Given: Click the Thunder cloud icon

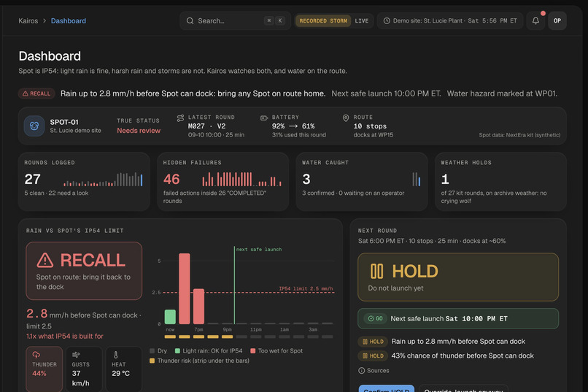Looking at the screenshot, I should tap(36, 355).
